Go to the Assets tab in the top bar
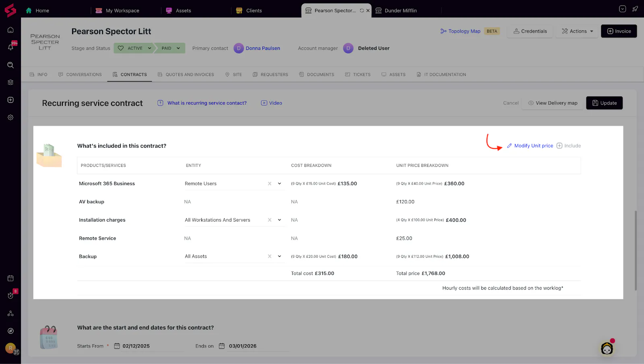The width and height of the screenshot is (644, 364). click(x=178, y=10)
